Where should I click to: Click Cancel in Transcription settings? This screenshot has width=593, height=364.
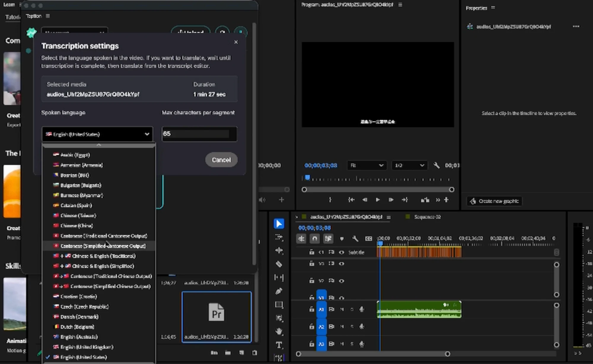(x=221, y=160)
